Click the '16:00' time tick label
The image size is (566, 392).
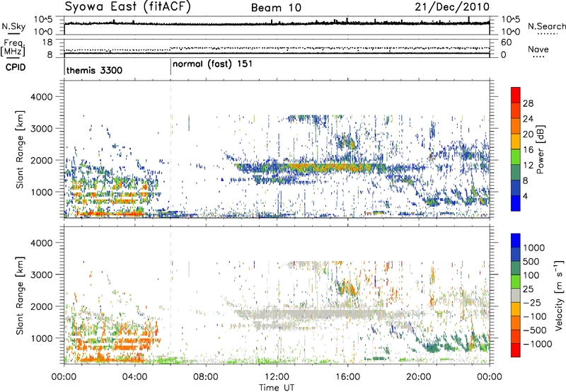[x=347, y=377]
